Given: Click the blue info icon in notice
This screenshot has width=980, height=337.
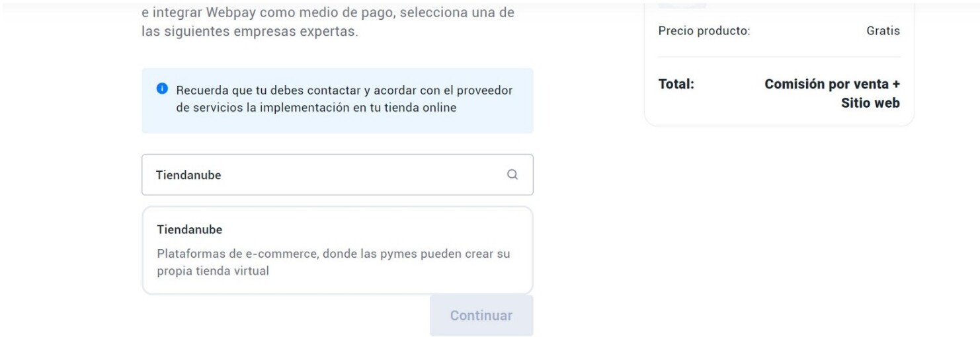Looking at the screenshot, I should [162, 89].
